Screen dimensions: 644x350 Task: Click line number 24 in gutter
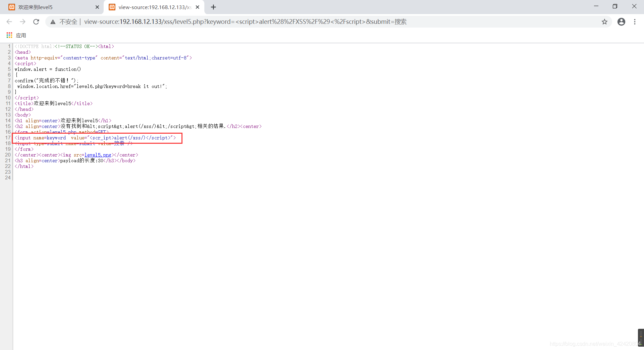coord(8,178)
